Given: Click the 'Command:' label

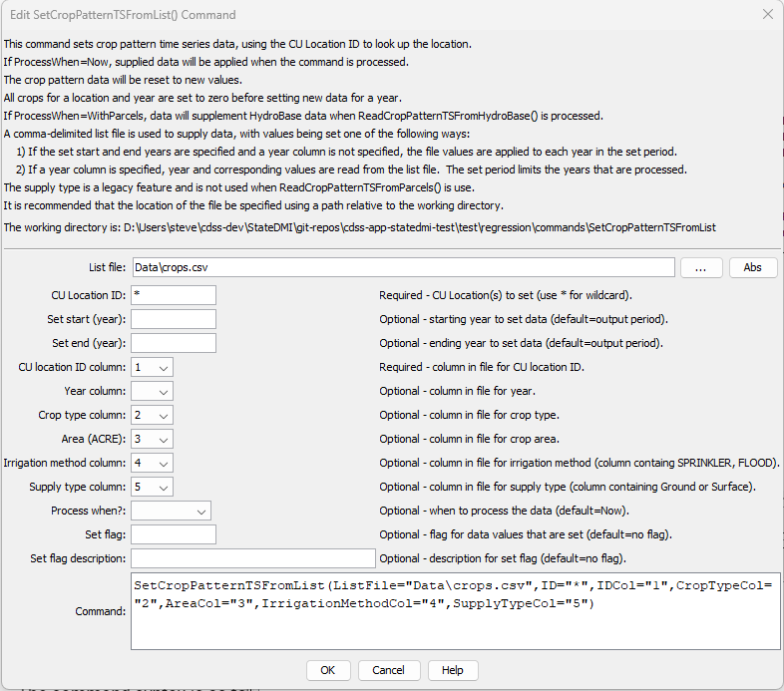Looking at the screenshot, I should 101,611.
